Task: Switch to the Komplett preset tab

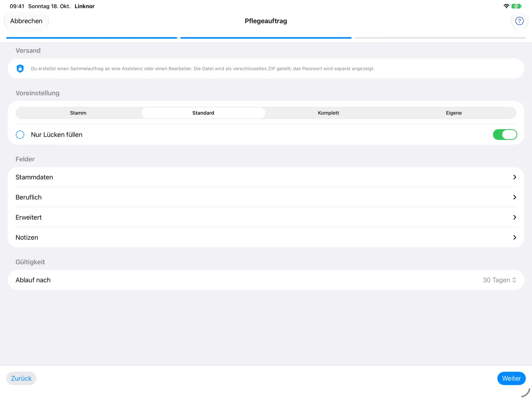Action: (x=329, y=113)
